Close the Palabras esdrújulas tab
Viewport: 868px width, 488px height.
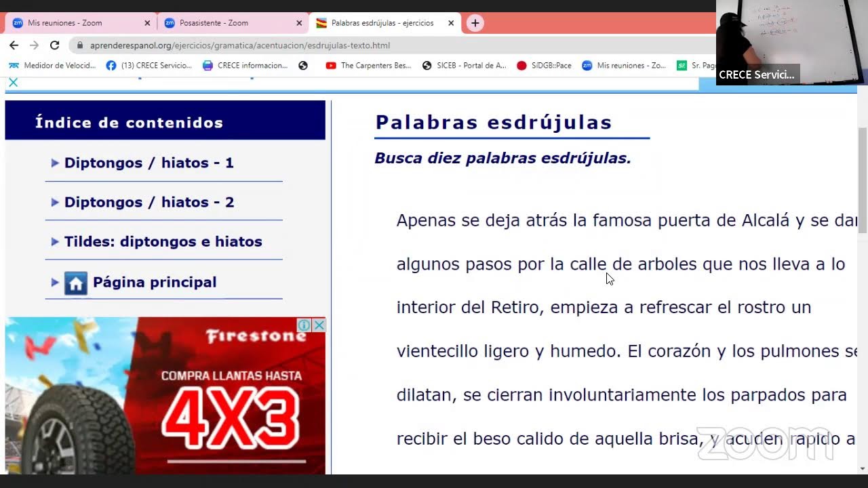pos(451,23)
